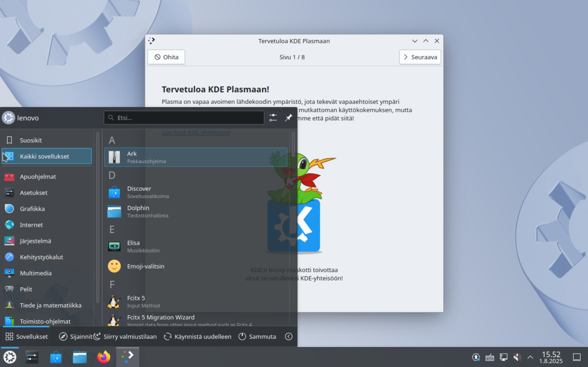This screenshot has height=367, width=588.
Task: Open Dolphin file manager entry
Action: pyautogui.click(x=196, y=211)
